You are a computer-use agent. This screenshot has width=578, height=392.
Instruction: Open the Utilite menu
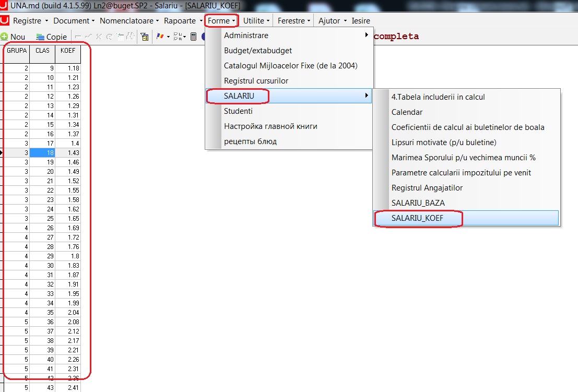(x=256, y=21)
